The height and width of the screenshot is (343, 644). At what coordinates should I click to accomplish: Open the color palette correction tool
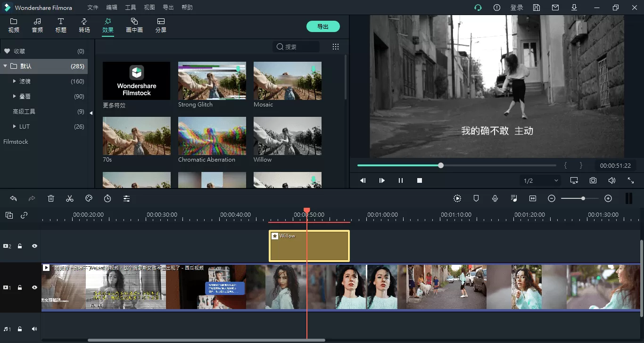pyautogui.click(x=89, y=198)
